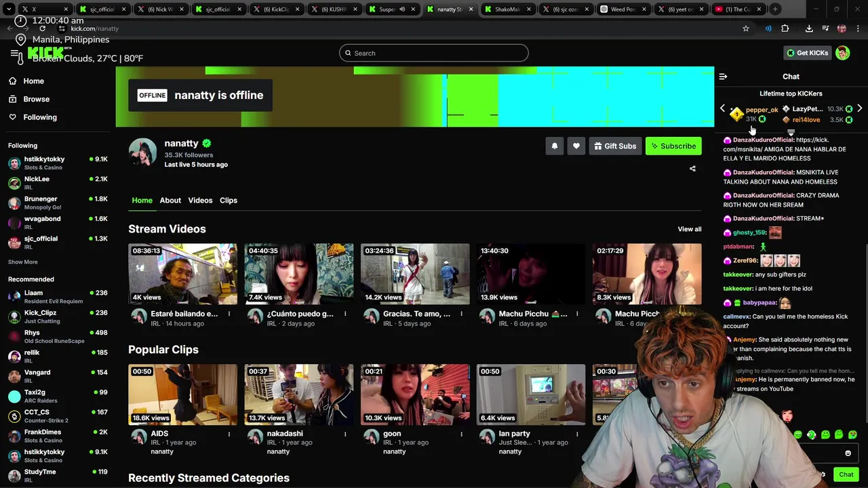Expand Show more in Following list
This screenshot has height=488, width=868.
(x=23, y=262)
